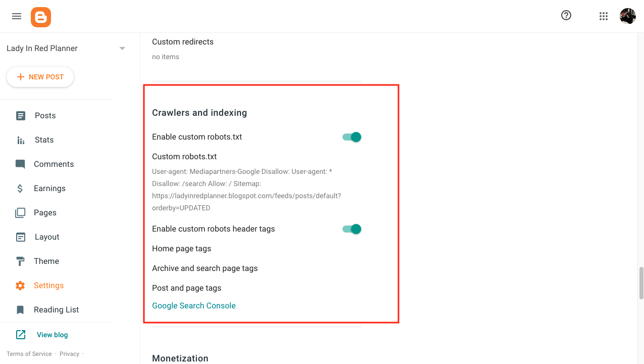Image resolution: width=644 pixels, height=364 pixels.
Task: Click the View blog link
Action: tap(52, 335)
